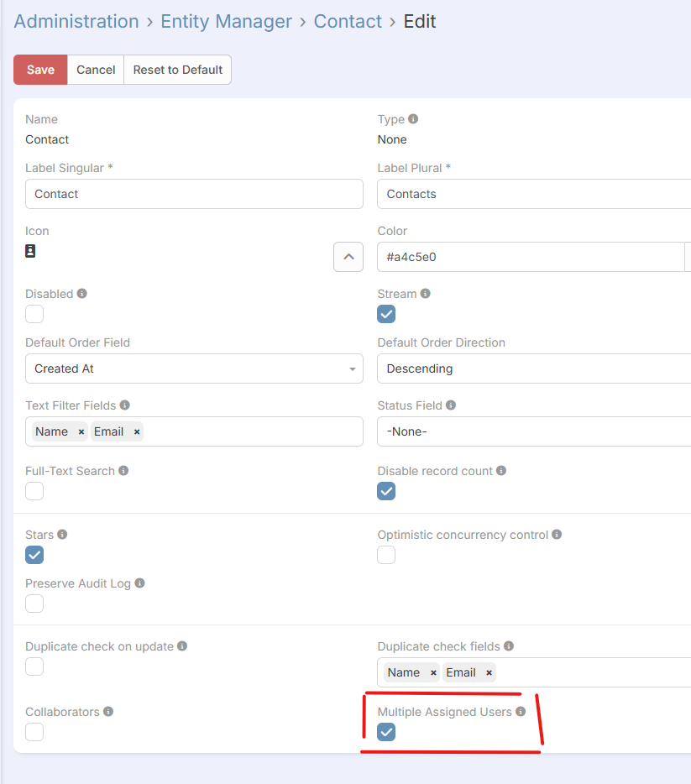Remove Email tag from Text Filter Fields

(137, 432)
